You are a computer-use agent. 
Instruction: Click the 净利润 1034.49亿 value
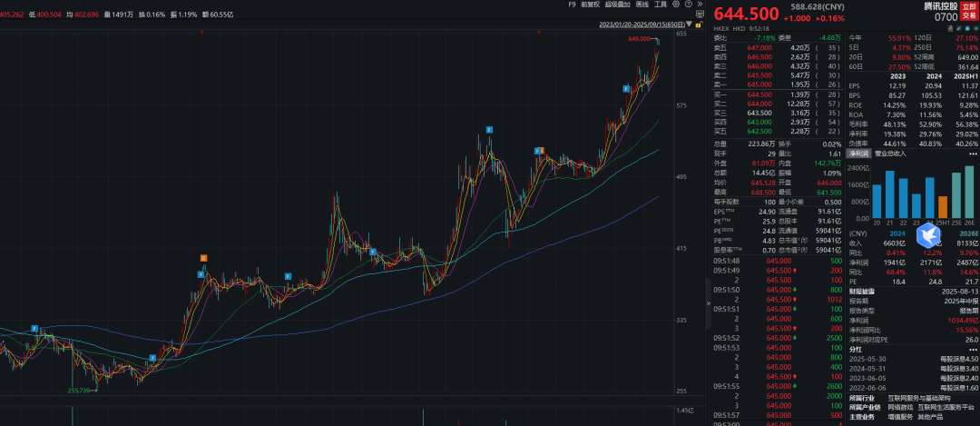(965, 321)
